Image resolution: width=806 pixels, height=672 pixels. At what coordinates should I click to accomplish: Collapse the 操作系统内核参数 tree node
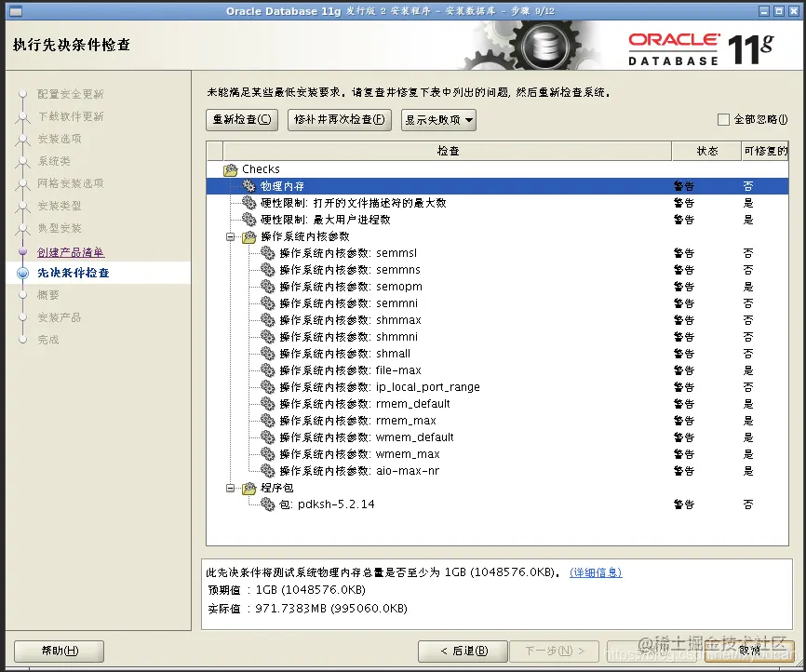pyautogui.click(x=230, y=236)
